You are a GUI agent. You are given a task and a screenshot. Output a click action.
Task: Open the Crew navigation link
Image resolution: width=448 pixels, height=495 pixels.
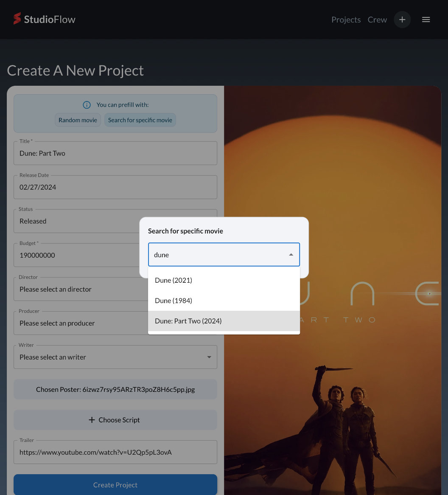[377, 20]
